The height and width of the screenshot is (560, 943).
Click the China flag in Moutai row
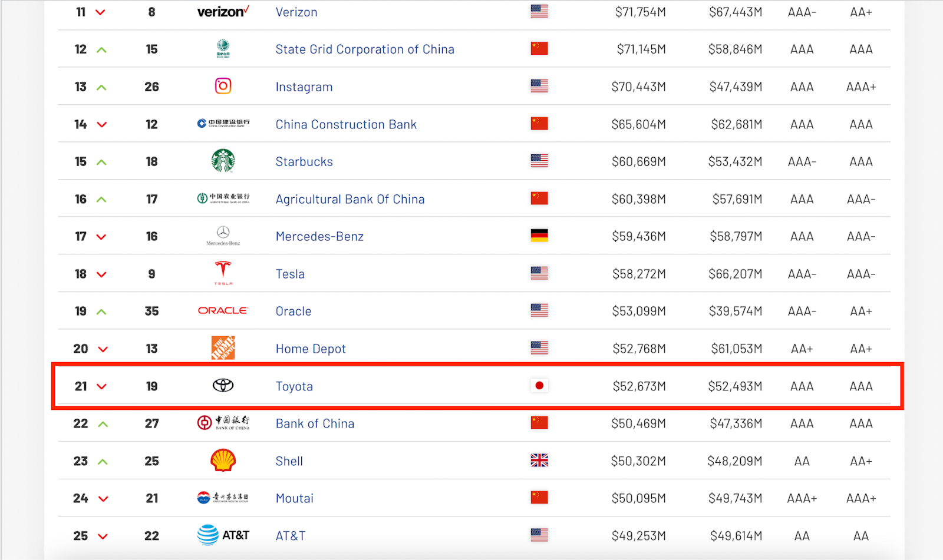[x=539, y=498]
